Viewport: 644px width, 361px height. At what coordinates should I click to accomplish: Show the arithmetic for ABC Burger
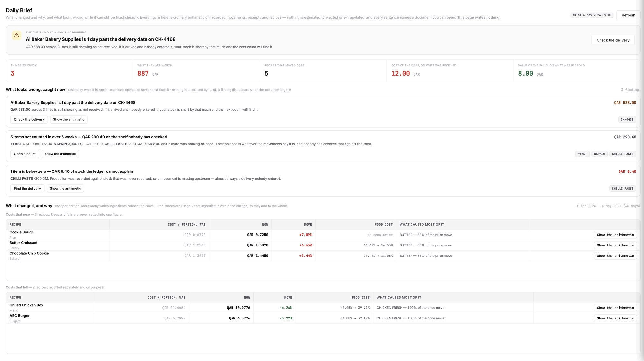(x=615, y=318)
